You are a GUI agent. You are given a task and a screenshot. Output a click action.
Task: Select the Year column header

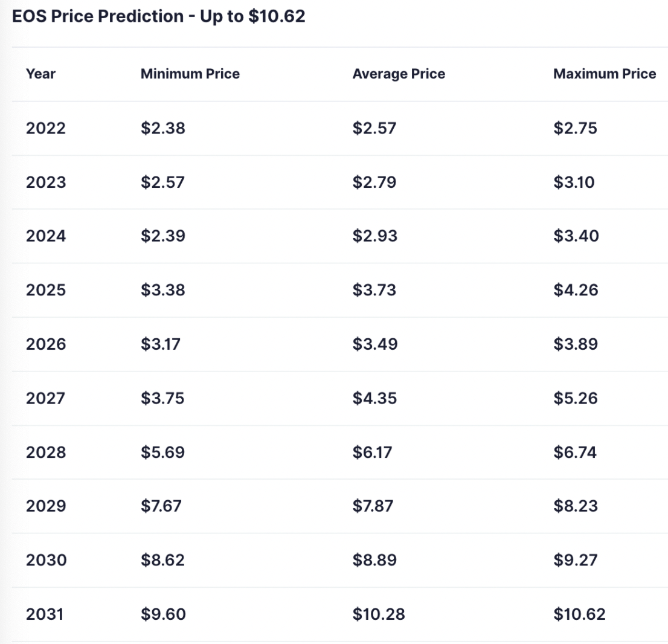click(40, 74)
